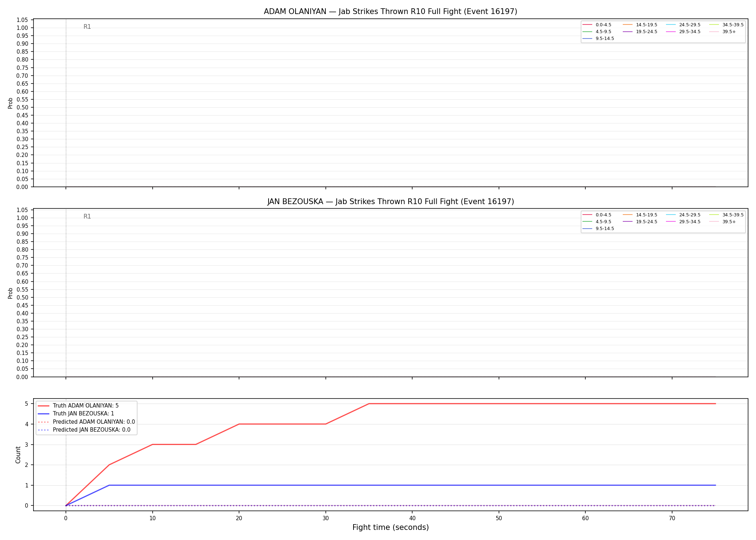This screenshot has width=756, height=540.
Task: Click the R1 round marker in Jan Bezouska chart
Action: (x=87, y=216)
